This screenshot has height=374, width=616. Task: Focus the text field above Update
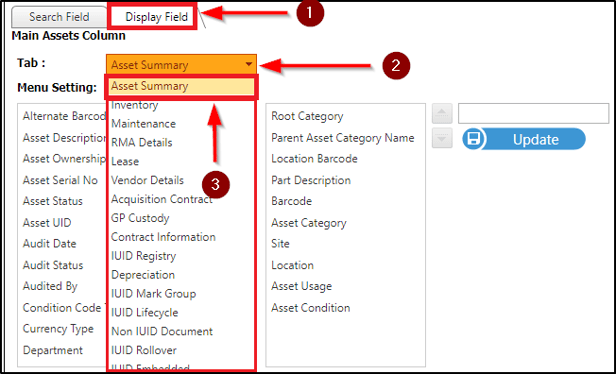pos(534,114)
